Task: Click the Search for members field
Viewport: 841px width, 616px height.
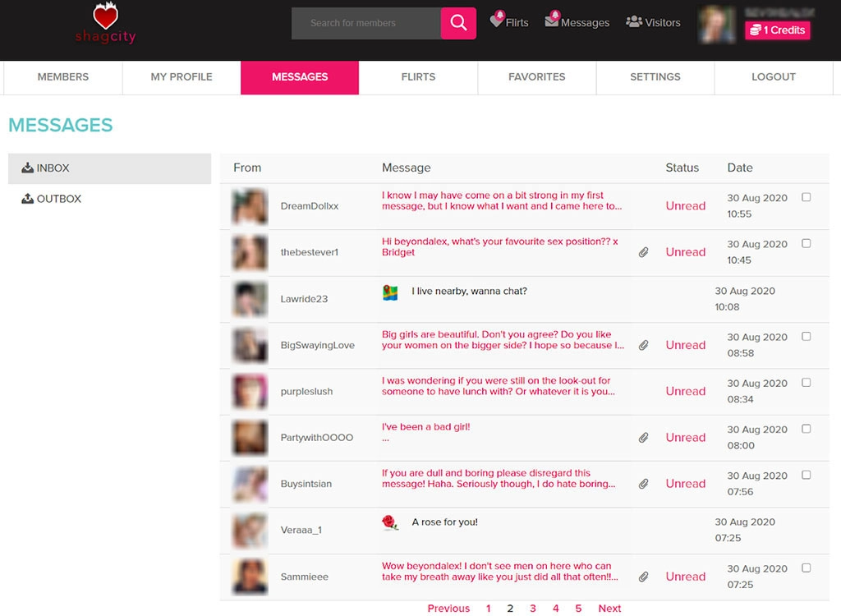Action: [366, 23]
